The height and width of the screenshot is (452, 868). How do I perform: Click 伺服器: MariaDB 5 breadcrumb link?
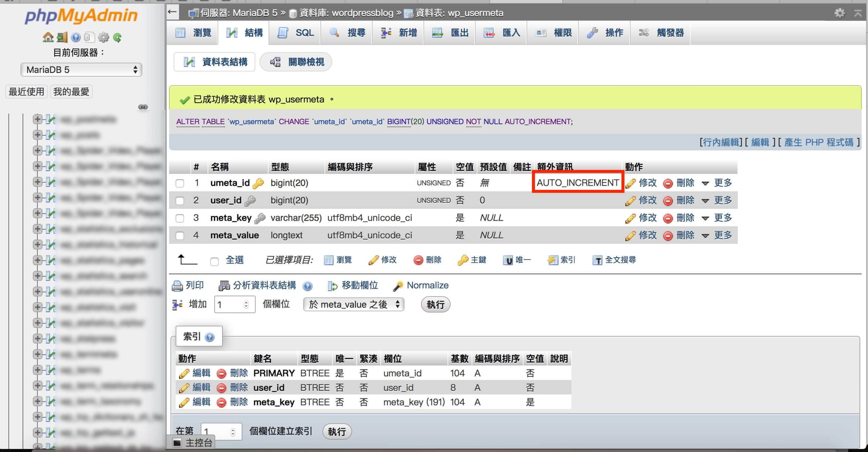[239, 13]
